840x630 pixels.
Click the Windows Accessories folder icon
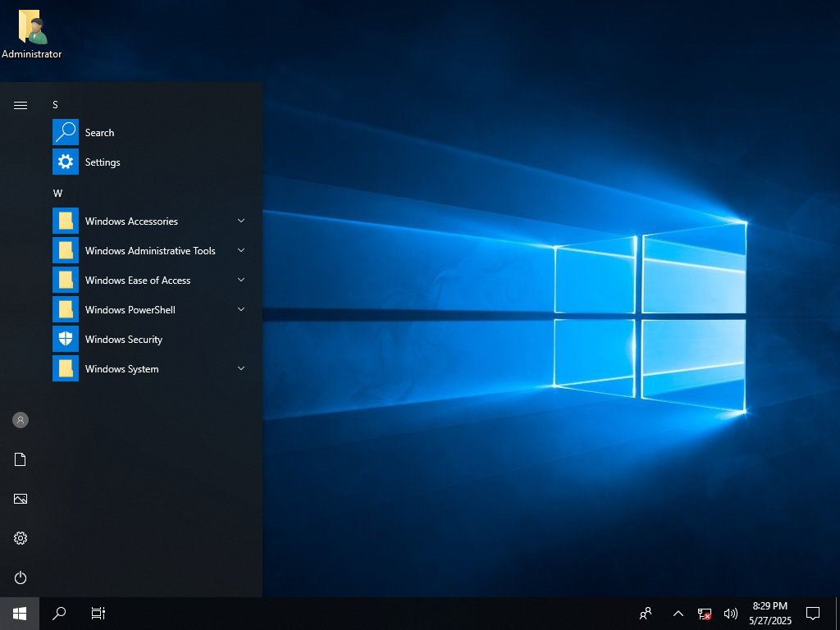coord(66,221)
